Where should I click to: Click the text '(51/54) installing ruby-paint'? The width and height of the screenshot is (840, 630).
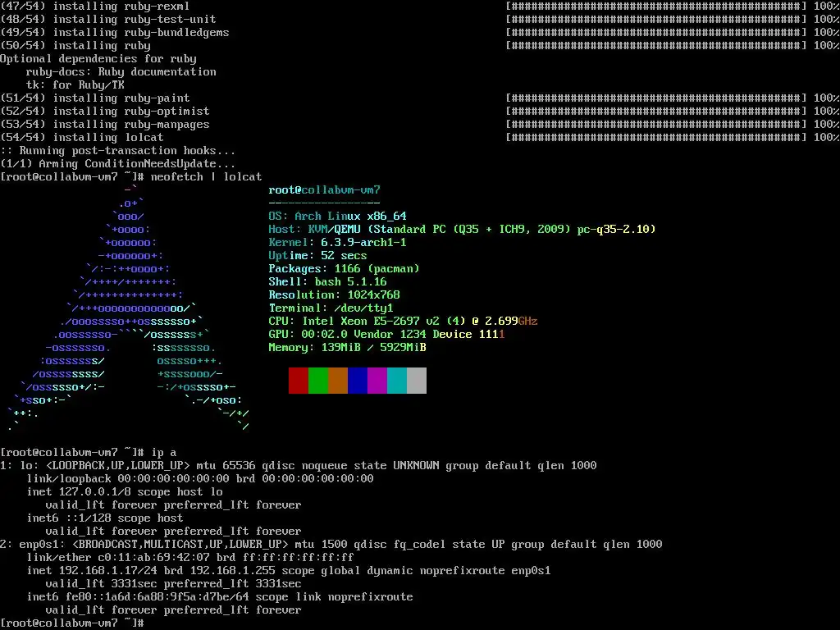[x=95, y=98]
